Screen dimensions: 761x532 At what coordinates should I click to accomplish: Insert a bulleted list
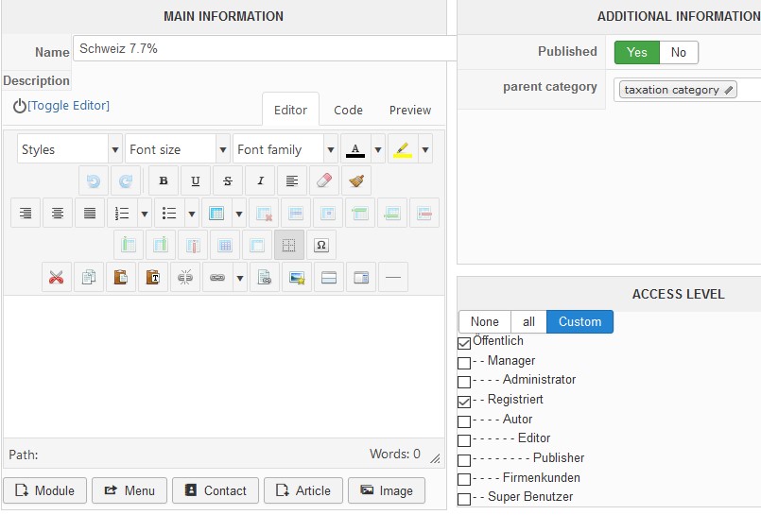[169, 213]
